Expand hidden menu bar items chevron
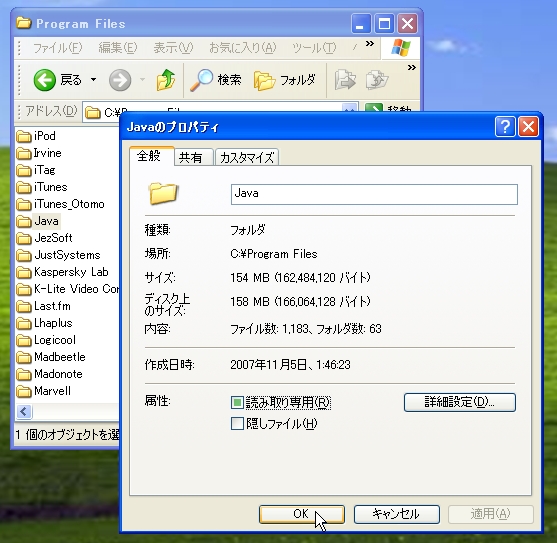557x543 pixels. click(x=370, y=43)
